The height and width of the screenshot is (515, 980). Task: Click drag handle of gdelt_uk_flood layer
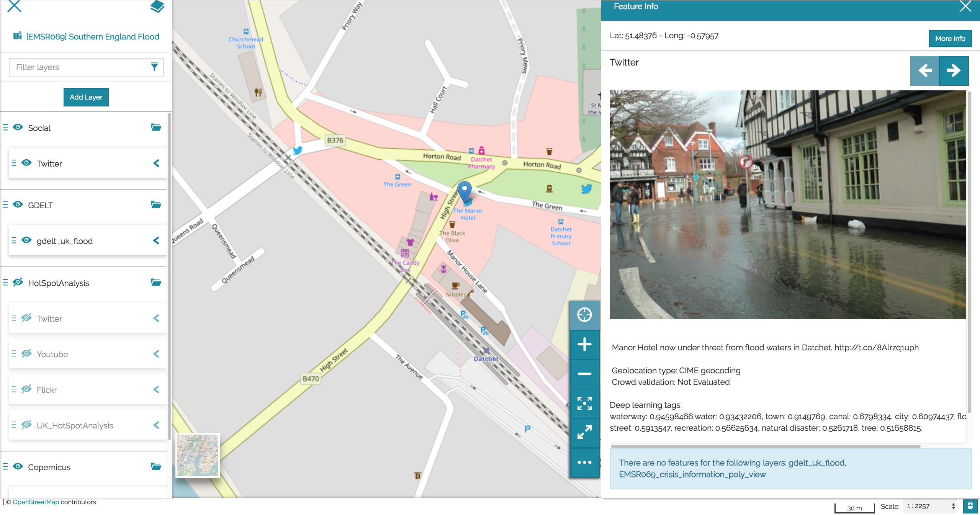pos(14,240)
